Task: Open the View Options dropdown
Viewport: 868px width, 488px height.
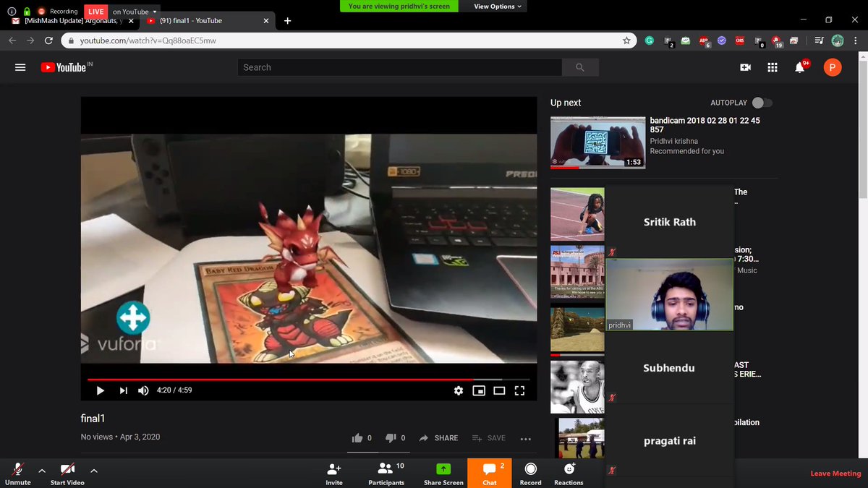Action: pos(498,6)
